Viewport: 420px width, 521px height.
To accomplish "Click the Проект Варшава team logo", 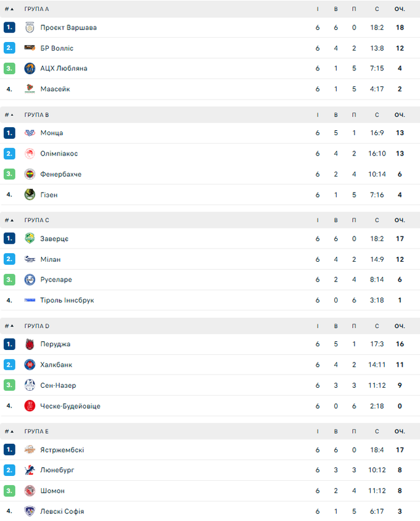I will coord(30,27).
